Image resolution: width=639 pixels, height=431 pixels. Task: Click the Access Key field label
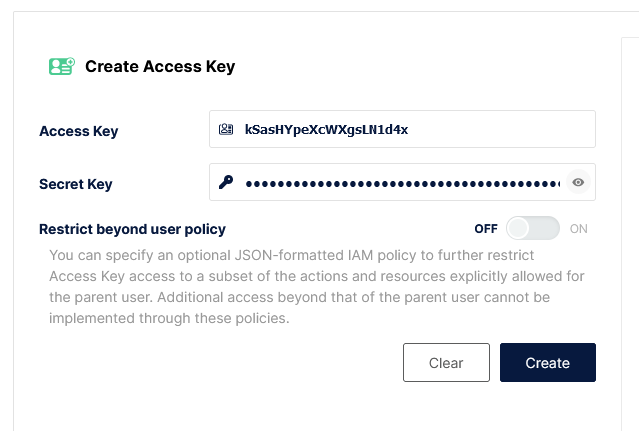pos(78,130)
